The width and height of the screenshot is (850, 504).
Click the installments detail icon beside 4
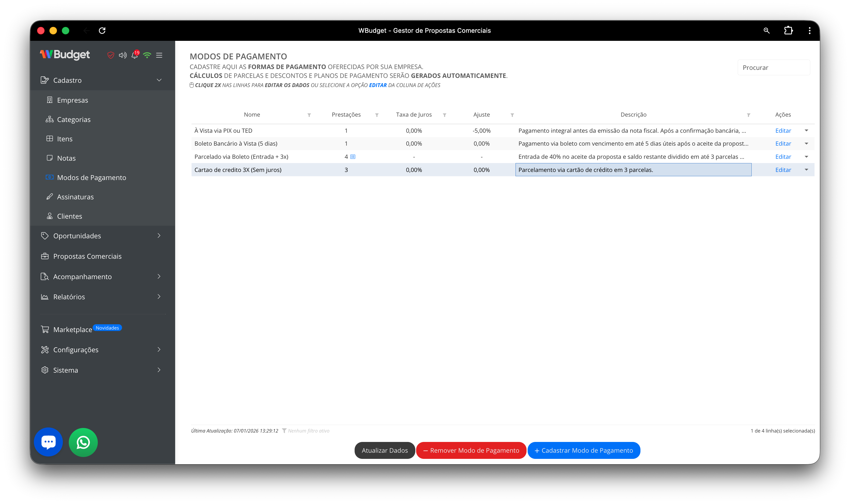tap(353, 157)
